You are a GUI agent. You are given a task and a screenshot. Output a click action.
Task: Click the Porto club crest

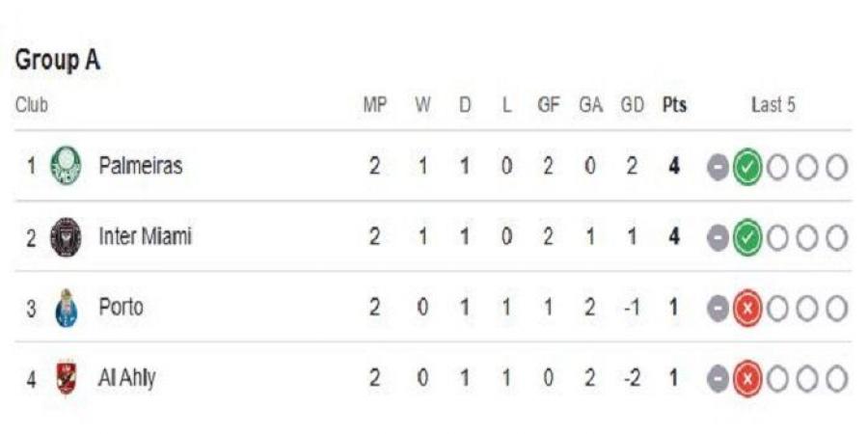pos(67,308)
